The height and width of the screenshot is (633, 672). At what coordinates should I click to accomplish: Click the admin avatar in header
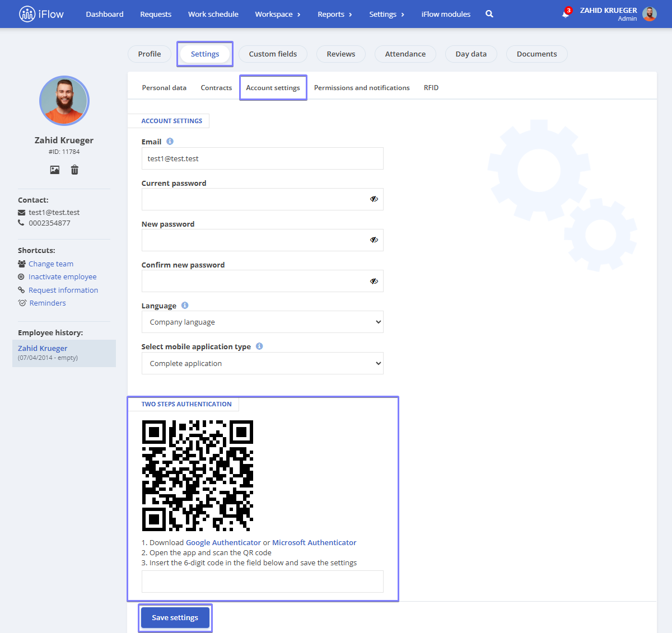[x=650, y=14]
